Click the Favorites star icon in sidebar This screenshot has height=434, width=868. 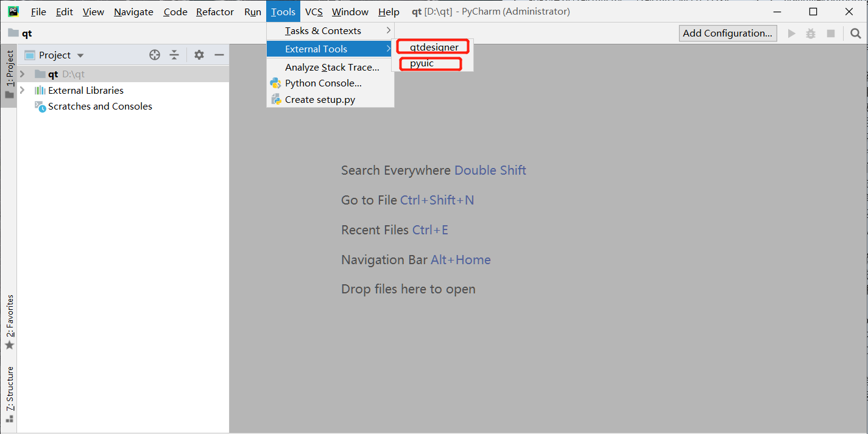pos(9,345)
